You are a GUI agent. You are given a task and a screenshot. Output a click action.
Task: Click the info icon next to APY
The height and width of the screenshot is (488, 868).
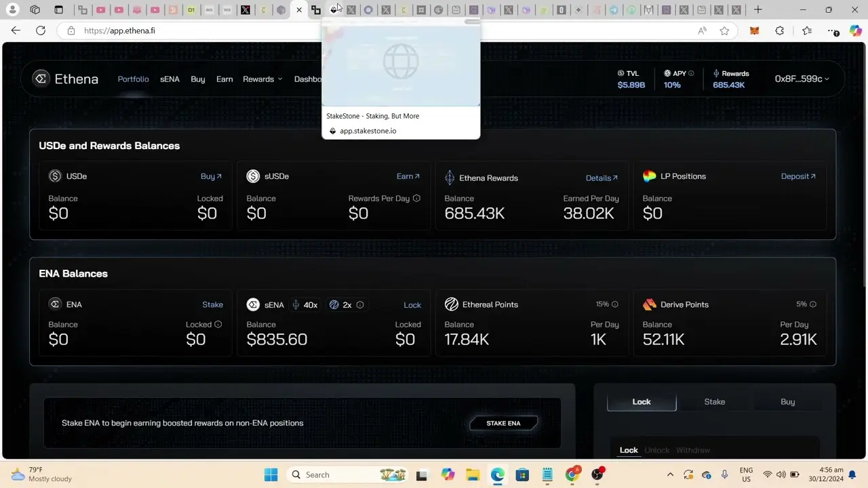pos(691,73)
